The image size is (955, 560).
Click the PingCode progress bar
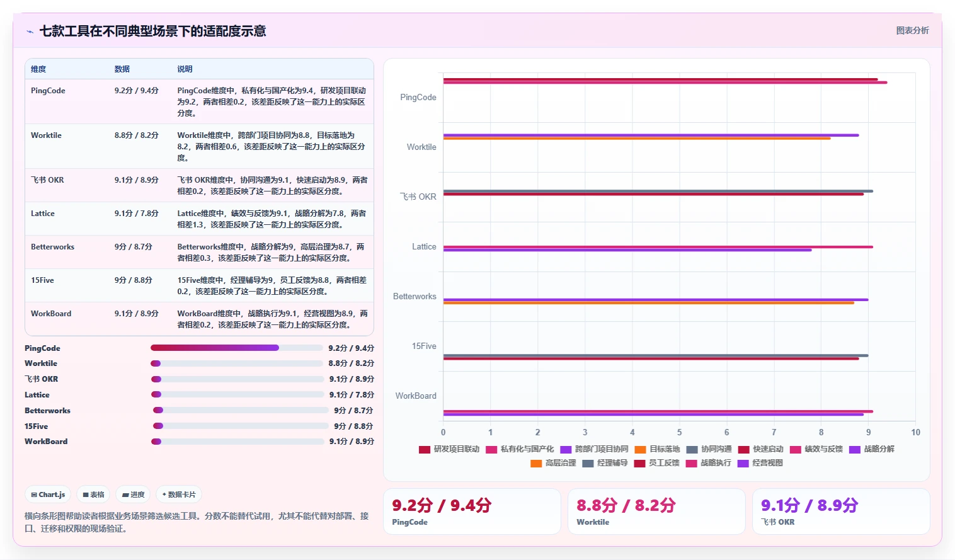coord(237,348)
